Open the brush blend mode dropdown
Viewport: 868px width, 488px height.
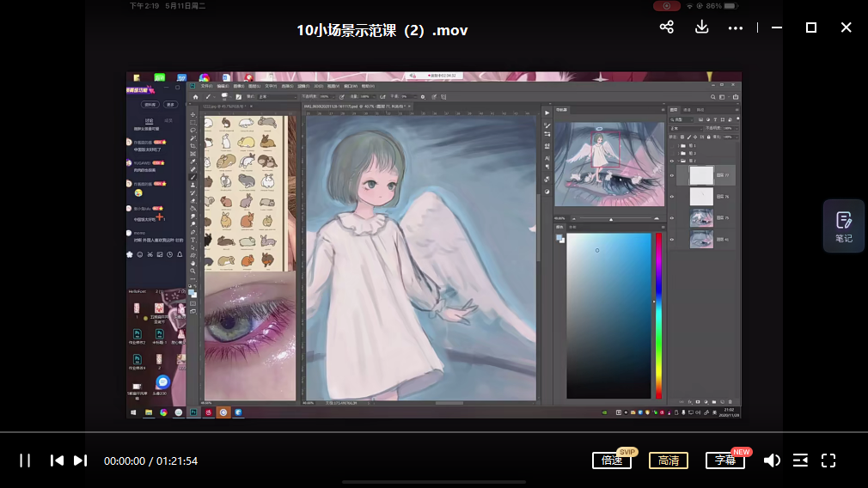point(276,97)
